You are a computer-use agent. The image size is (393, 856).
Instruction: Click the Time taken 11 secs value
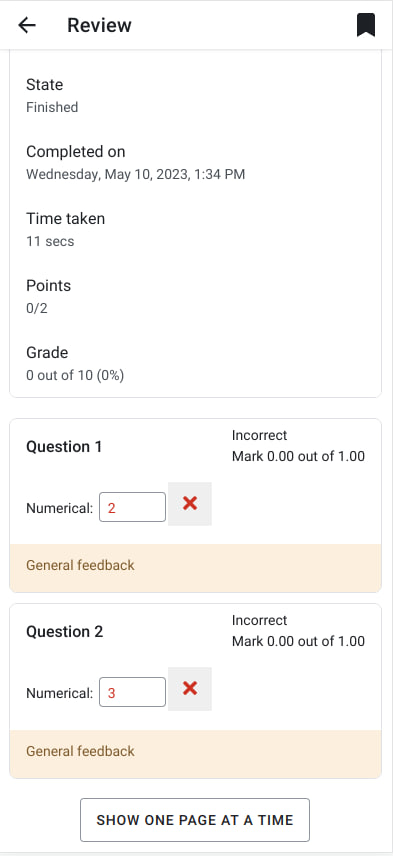coord(50,241)
